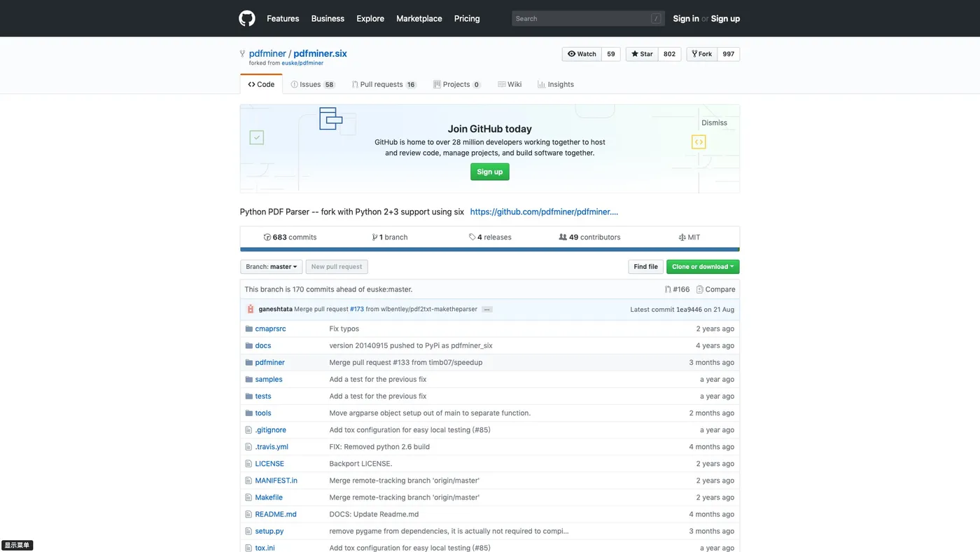This screenshot has height=552, width=980.
Task: Click the pdfminer.six repository name link
Action: [320, 53]
